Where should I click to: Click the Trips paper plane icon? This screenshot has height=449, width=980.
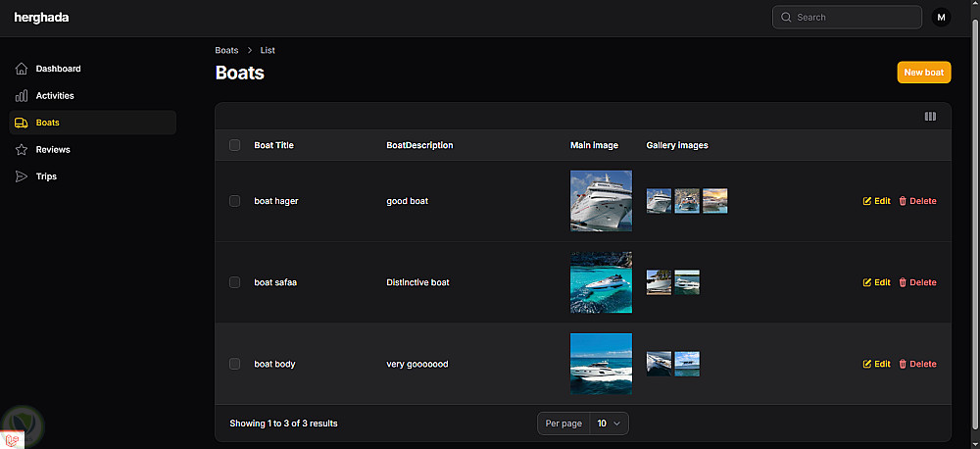[22, 176]
